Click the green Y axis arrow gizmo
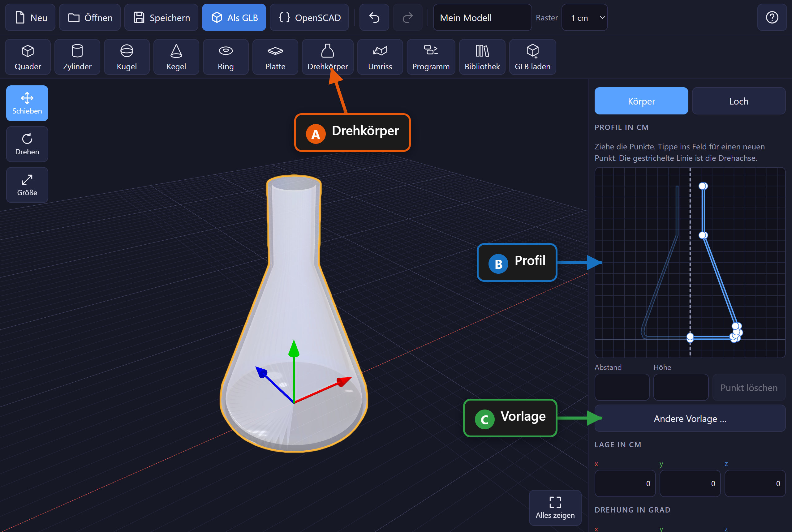Image resolution: width=792 pixels, height=532 pixels. coord(294,349)
